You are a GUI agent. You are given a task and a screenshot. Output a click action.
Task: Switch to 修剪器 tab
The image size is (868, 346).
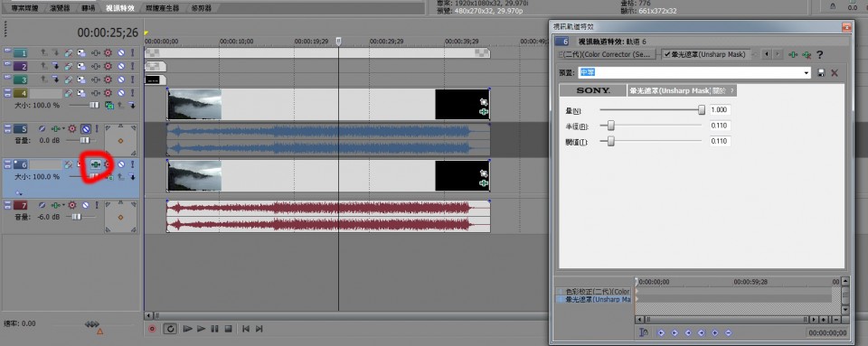click(202, 8)
